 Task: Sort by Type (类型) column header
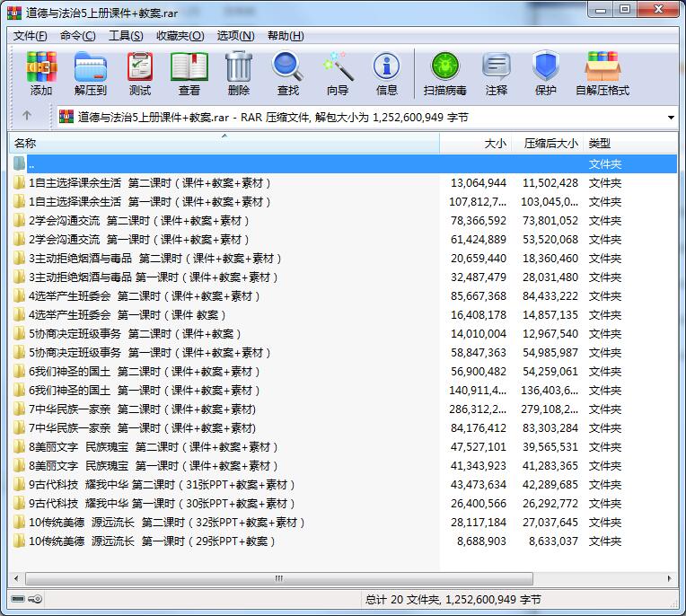coord(630,143)
